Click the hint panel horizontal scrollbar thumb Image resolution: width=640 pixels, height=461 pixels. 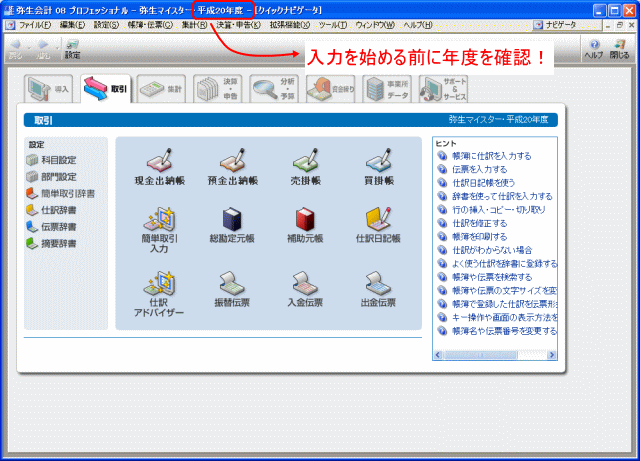point(480,355)
